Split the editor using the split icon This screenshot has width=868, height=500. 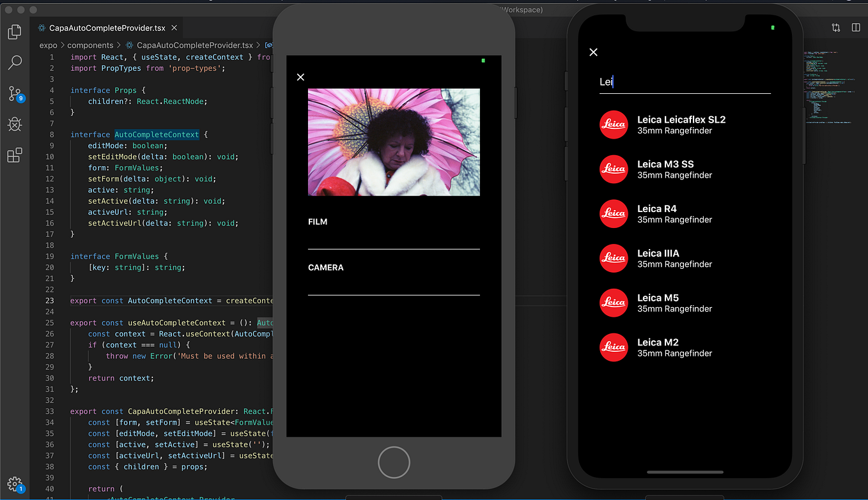[x=856, y=27]
